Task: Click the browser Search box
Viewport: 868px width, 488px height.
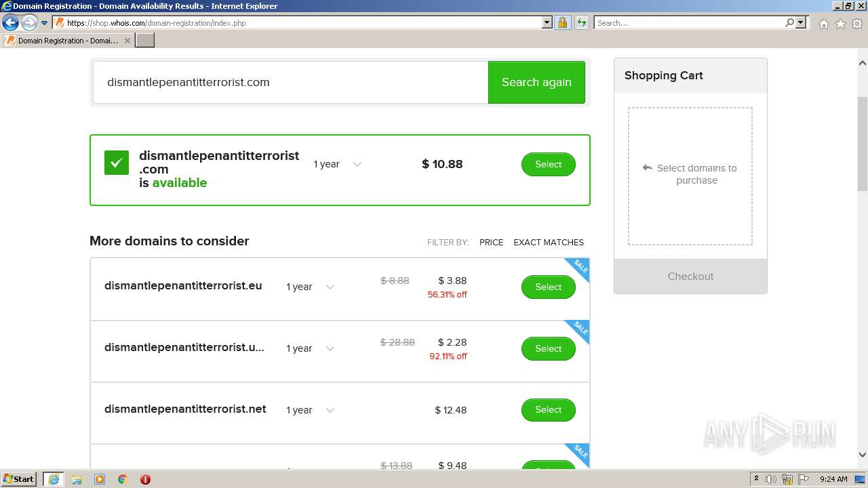Action: [688, 22]
